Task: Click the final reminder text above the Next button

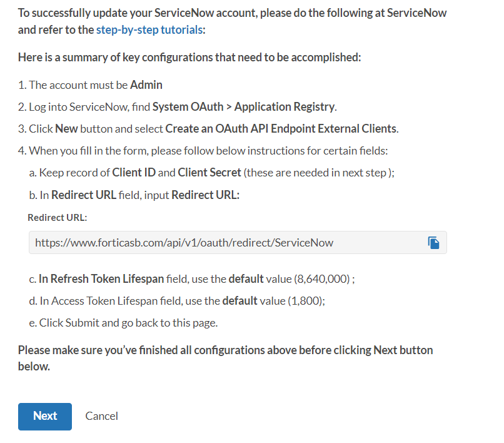Action: click(225, 357)
